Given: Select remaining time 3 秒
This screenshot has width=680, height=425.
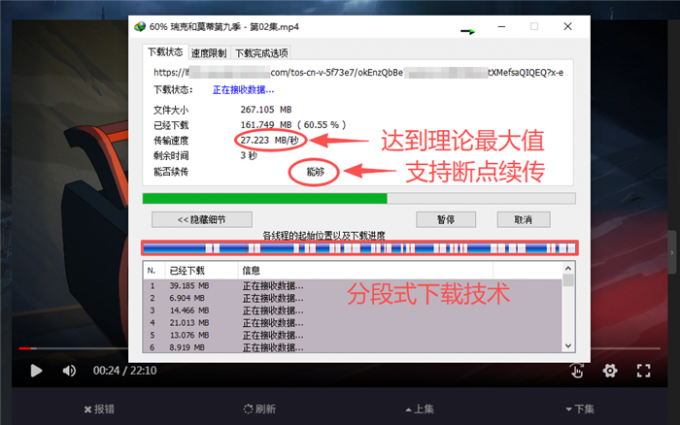Looking at the screenshot, I should pos(248,155).
